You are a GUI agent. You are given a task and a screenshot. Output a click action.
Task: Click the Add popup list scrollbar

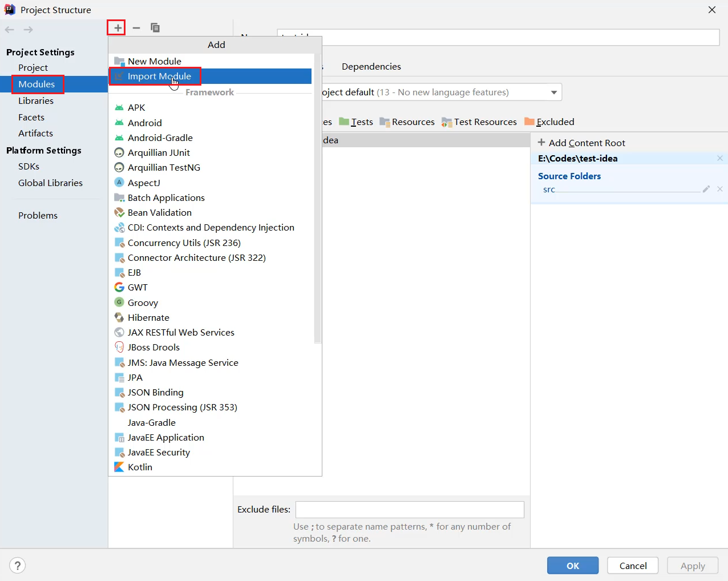point(318,200)
